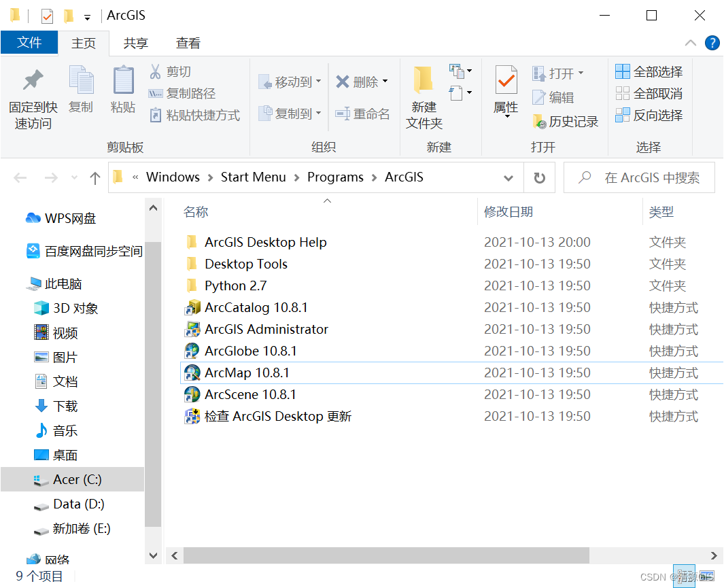Screen dimensions: 724x588
Task: Open the Python 2.7 folder
Action: tap(226, 286)
